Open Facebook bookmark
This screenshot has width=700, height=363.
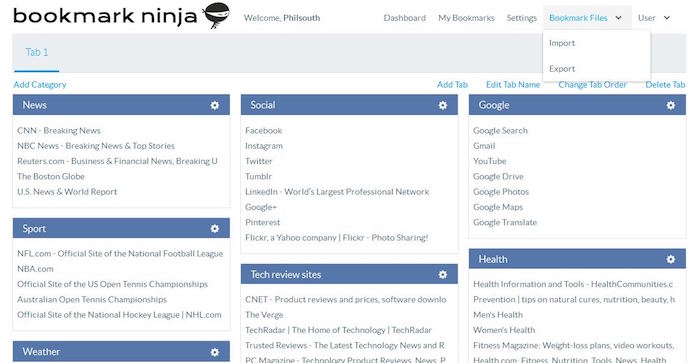click(263, 130)
